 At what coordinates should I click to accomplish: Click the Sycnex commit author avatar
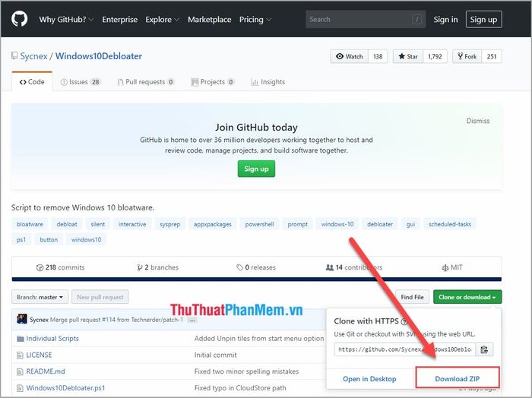22,319
